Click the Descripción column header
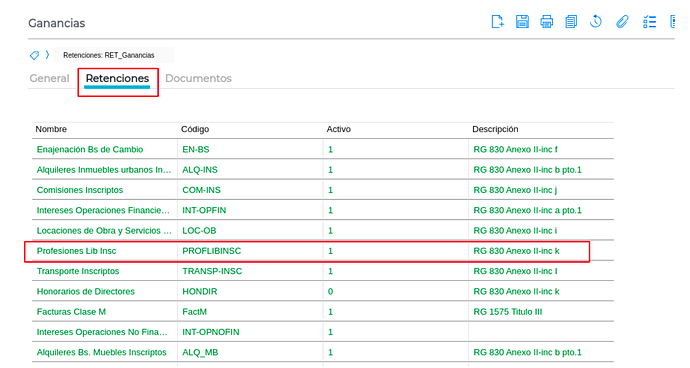The width and height of the screenshot is (690, 368). [495, 129]
